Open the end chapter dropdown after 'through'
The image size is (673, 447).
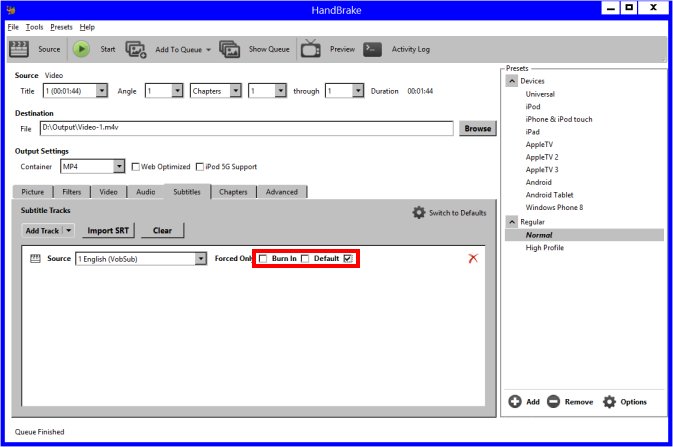[x=358, y=91]
